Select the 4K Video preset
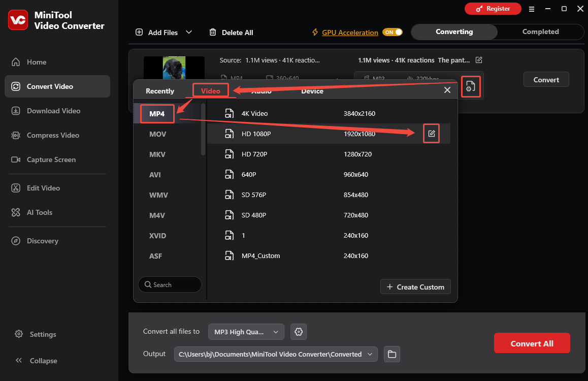Screen dimensions: 588x381 (x=329, y=113)
